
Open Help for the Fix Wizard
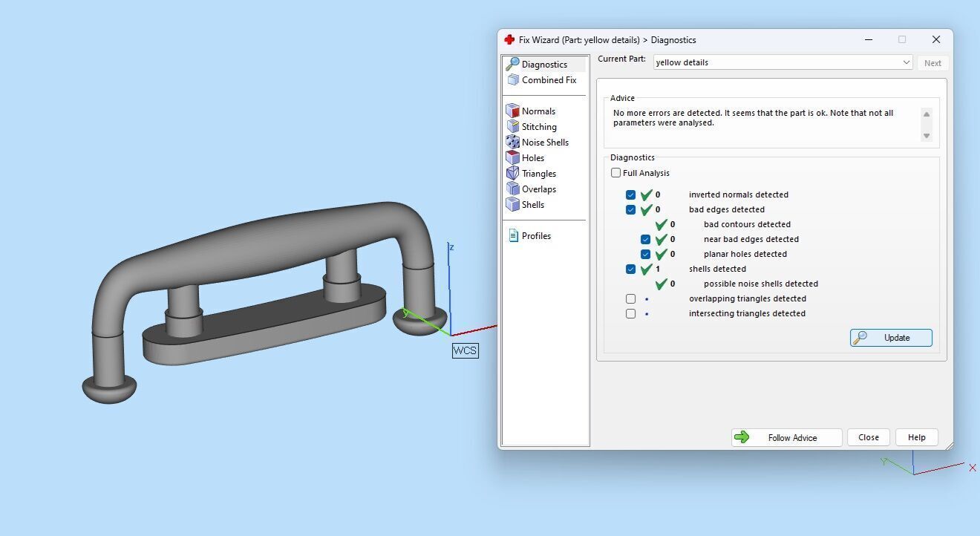[x=917, y=437]
